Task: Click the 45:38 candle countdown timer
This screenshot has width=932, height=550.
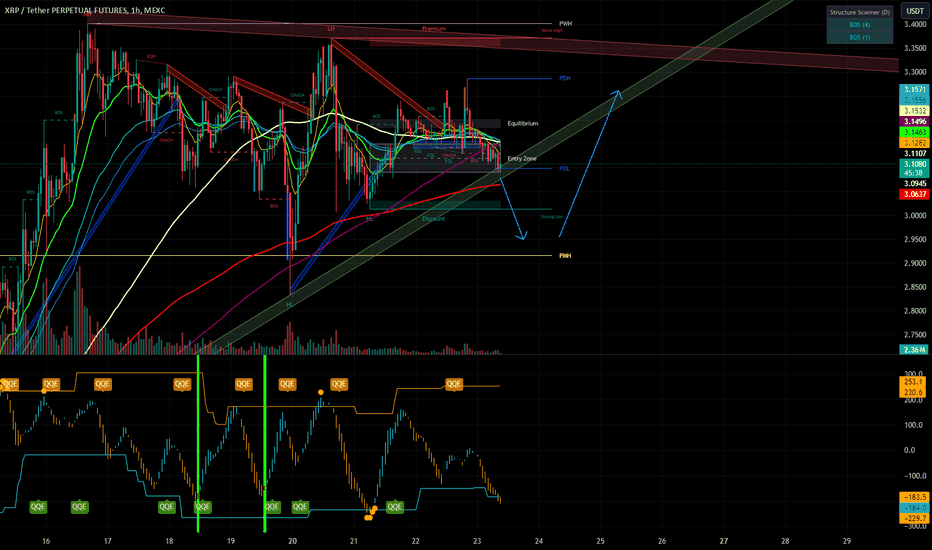Action: pyautogui.click(x=915, y=173)
